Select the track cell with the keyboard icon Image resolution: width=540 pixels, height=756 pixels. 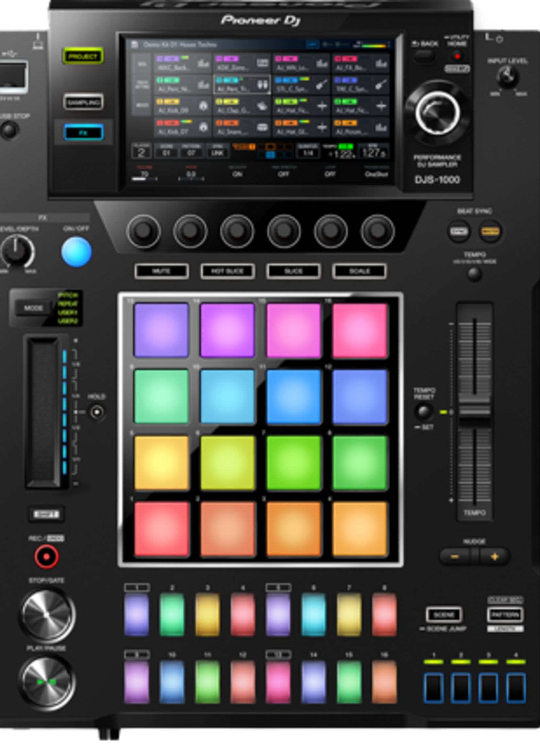pyautogui.click(x=242, y=63)
